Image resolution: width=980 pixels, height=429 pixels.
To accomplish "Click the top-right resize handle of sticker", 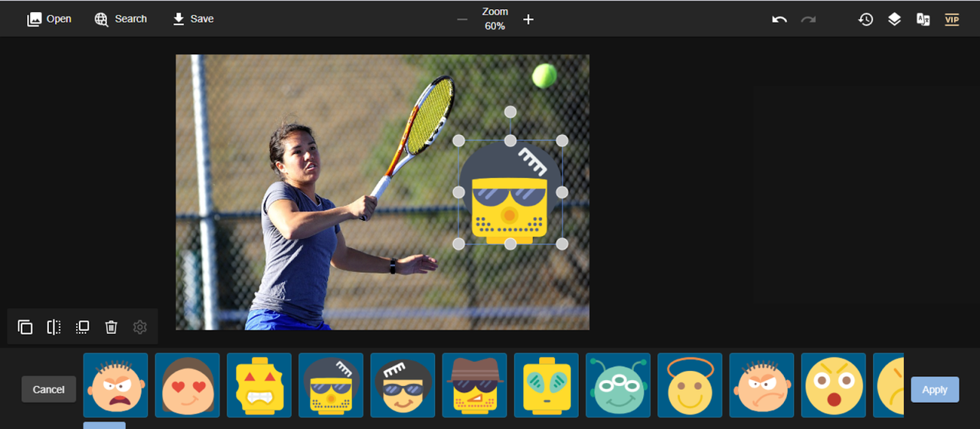I will (x=562, y=140).
